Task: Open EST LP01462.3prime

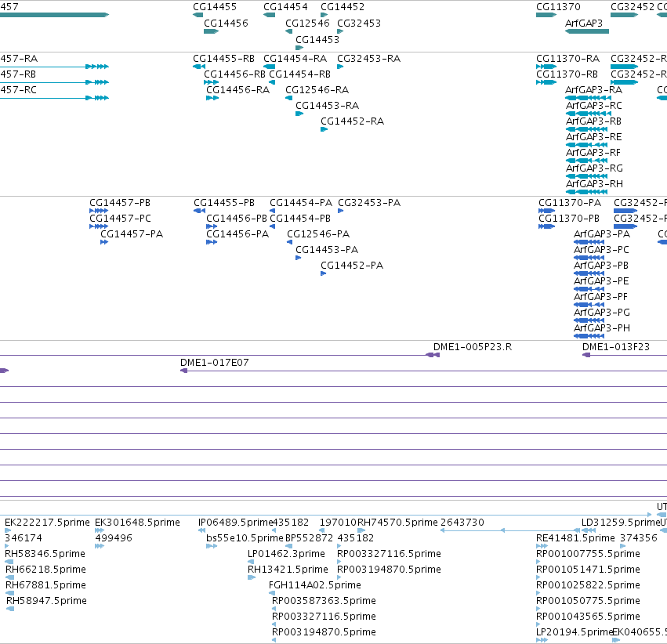Action: tap(286, 554)
